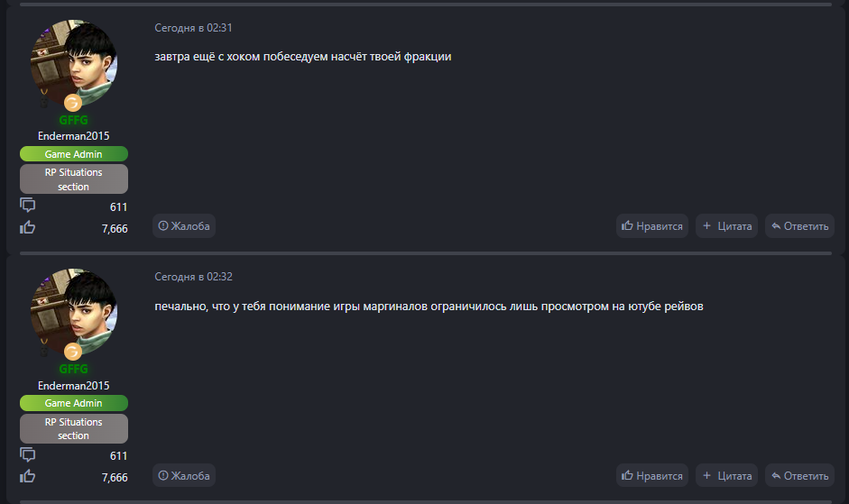Click the orange badge on first avatar

click(x=73, y=103)
